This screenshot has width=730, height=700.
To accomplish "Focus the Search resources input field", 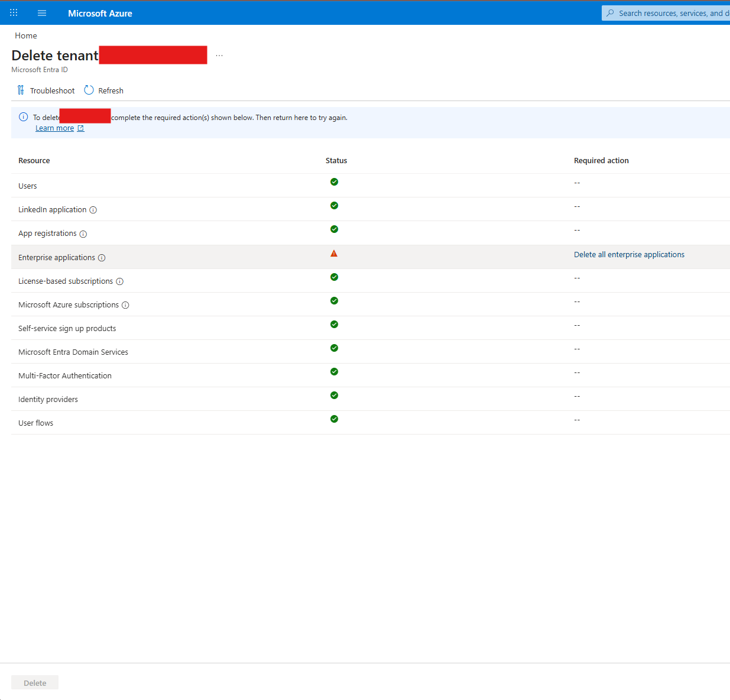I will tap(666, 13).
